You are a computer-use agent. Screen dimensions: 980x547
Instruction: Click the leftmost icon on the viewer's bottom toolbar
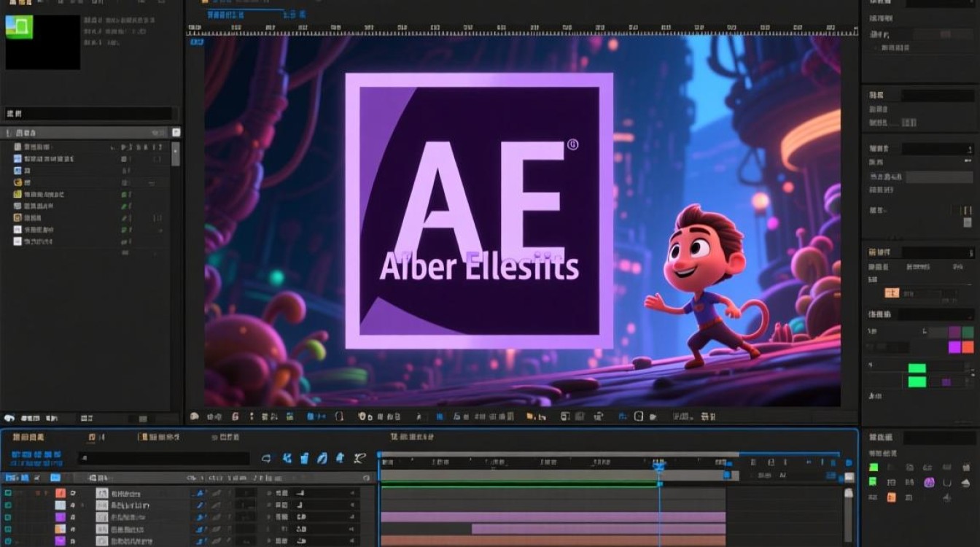[195, 416]
